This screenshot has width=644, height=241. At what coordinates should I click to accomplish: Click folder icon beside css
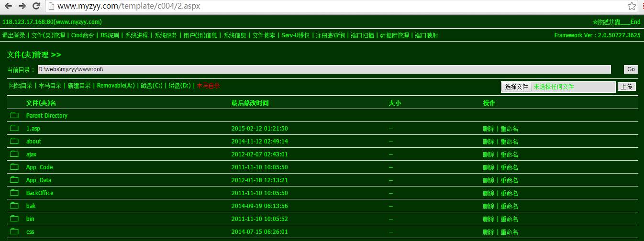point(14,231)
